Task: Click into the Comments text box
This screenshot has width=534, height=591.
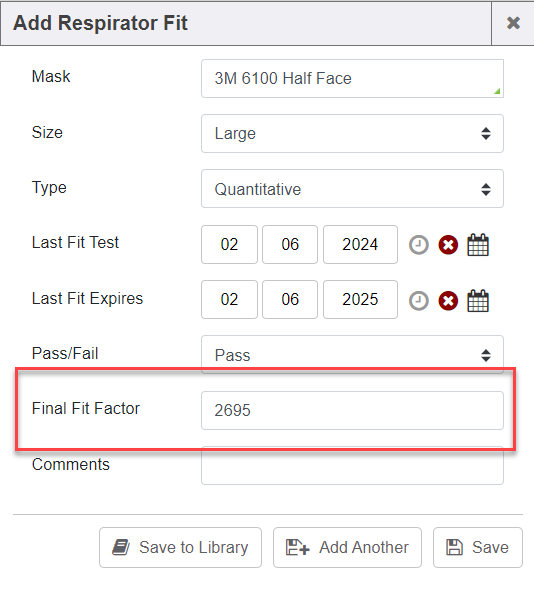Action: coord(352,465)
